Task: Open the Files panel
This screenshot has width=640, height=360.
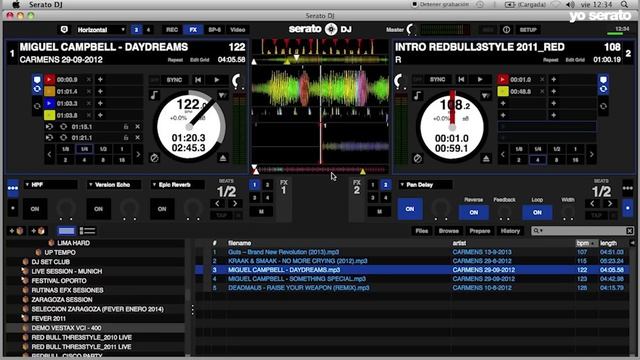Action: 422,231
